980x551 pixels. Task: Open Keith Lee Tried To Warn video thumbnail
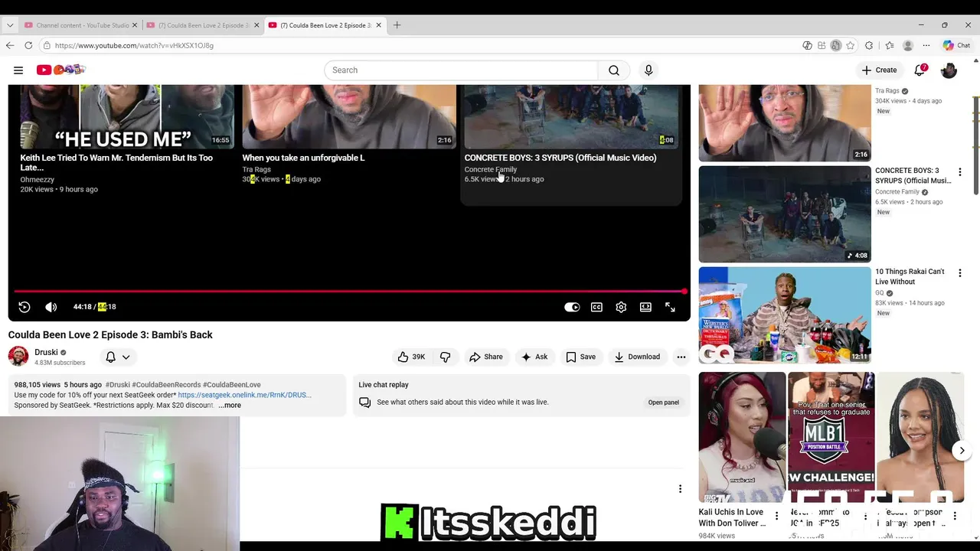tap(127, 116)
